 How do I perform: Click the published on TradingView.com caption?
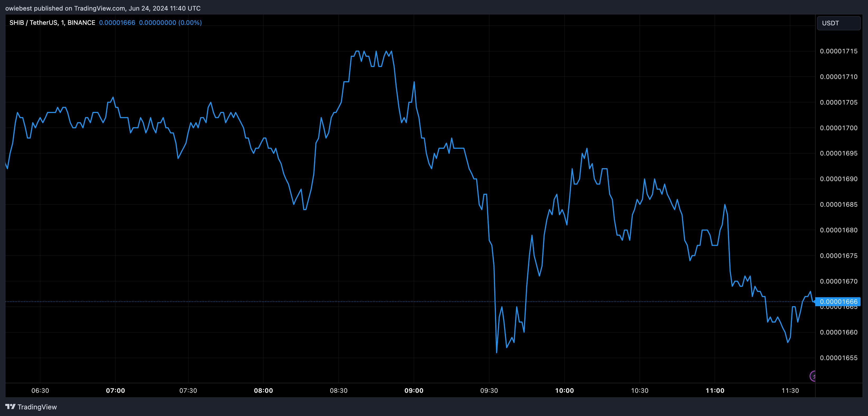coord(103,8)
